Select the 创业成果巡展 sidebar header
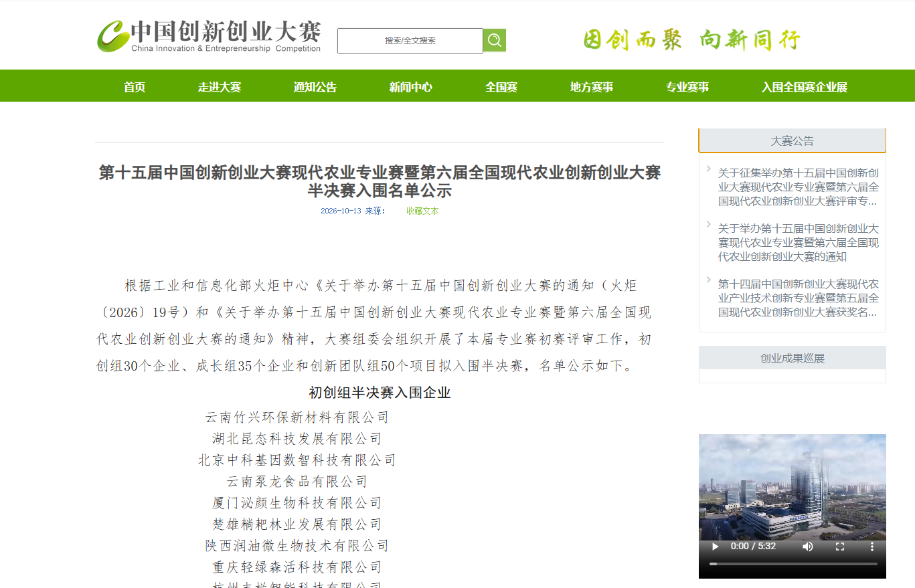 click(793, 358)
